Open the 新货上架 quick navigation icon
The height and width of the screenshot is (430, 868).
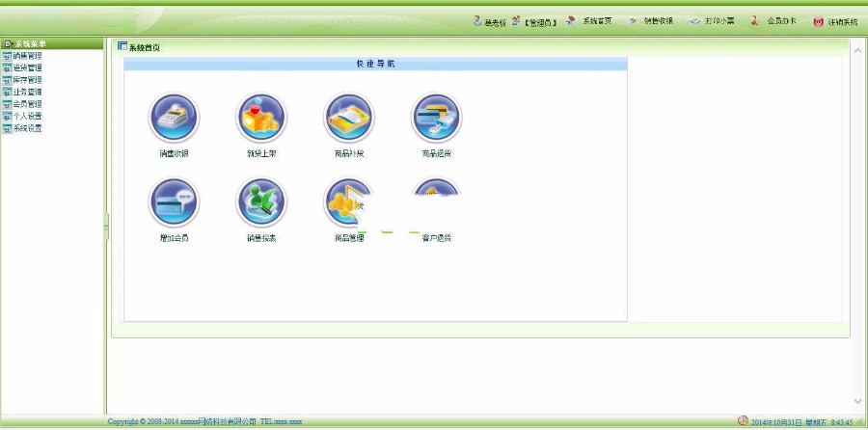point(261,118)
